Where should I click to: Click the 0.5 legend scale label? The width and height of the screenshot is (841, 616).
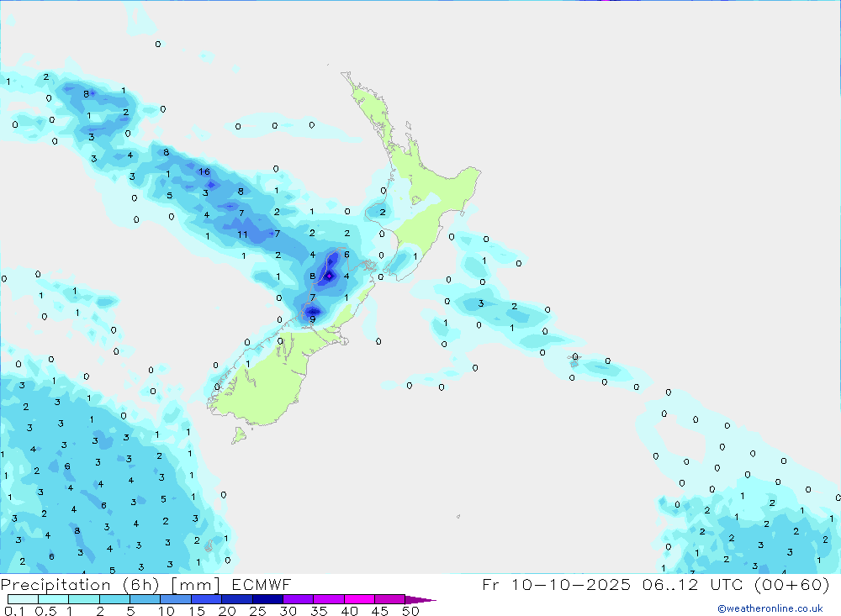click(45, 611)
